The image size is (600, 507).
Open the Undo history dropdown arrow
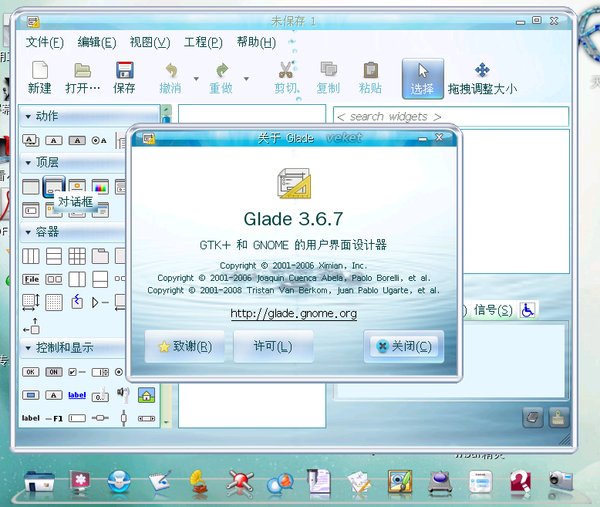pyautogui.click(x=196, y=79)
